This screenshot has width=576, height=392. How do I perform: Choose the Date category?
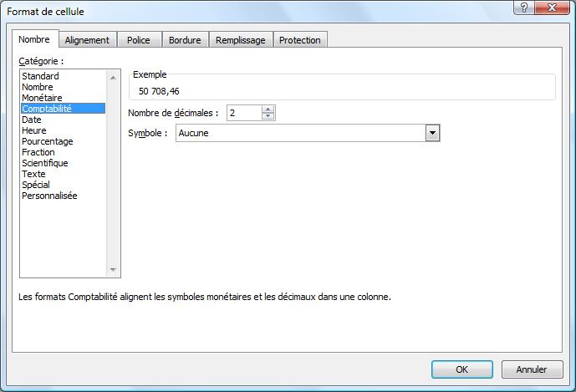click(32, 120)
